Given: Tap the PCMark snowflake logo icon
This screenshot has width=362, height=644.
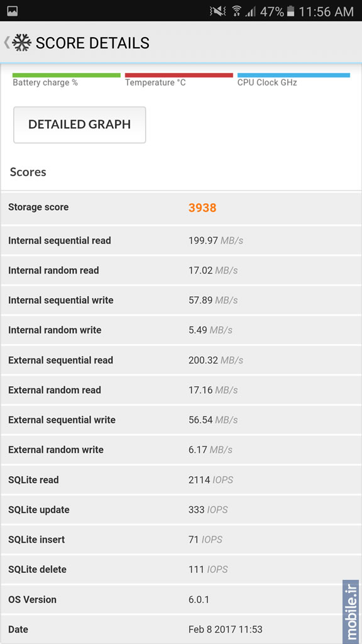Looking at the screenshot, I should point(22,43).
